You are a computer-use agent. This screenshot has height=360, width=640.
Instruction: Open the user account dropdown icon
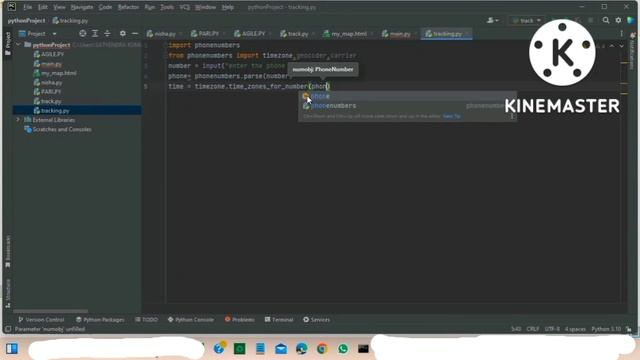(x=492, y=20)
